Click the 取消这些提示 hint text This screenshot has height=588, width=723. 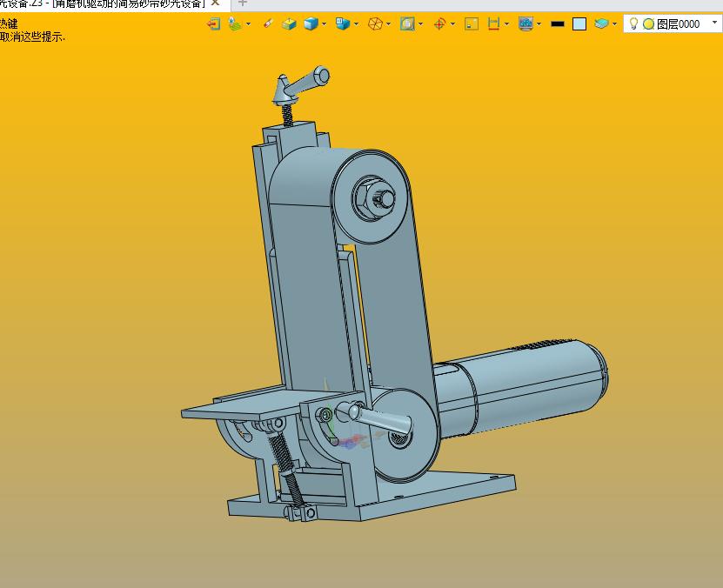pos(32,37)
